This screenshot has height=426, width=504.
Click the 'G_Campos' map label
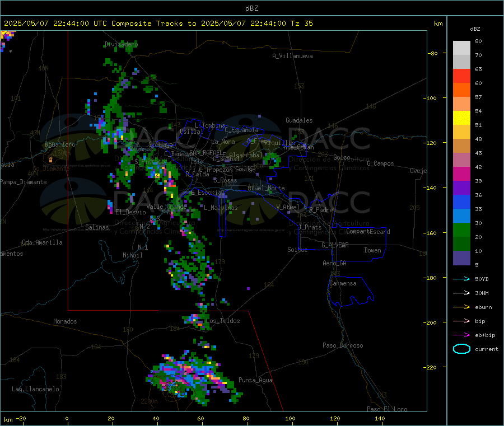tap(380, 163)
